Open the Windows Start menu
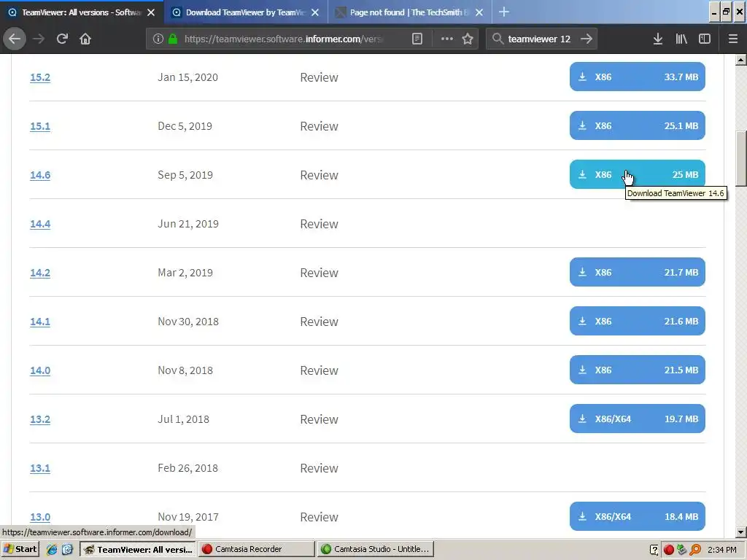Image resolution: width=747 pixels, height=560 pixels. 20,549
